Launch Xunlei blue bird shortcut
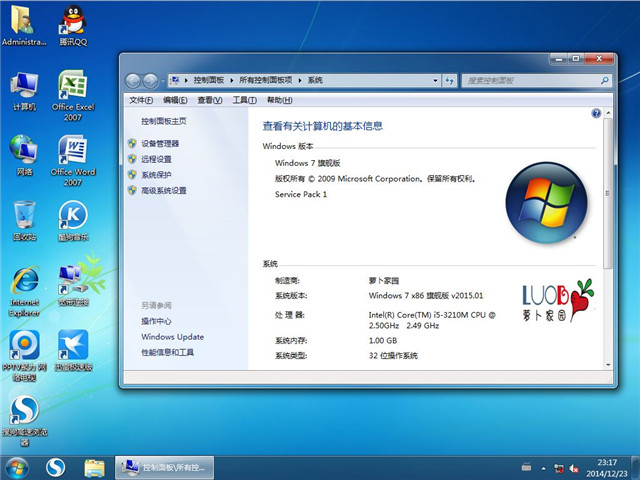 pos(73,351)
